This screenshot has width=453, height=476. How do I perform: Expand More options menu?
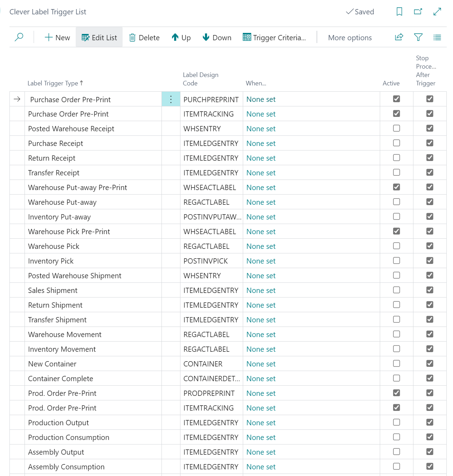[350, 37]
